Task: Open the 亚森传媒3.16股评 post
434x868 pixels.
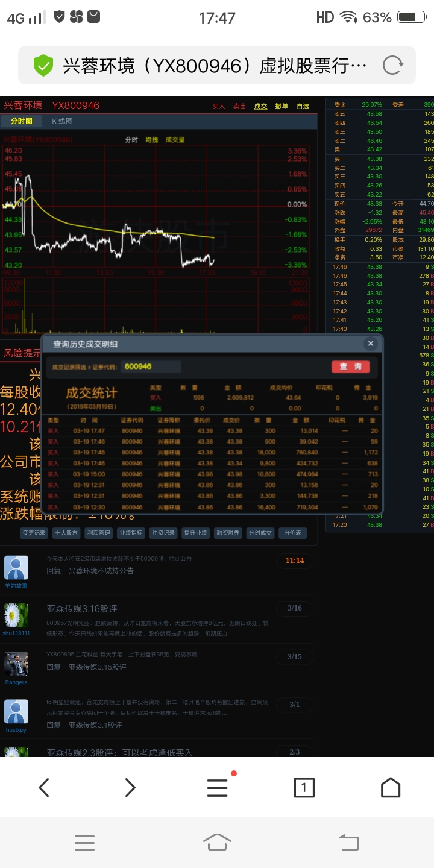Action: [82, 609]
